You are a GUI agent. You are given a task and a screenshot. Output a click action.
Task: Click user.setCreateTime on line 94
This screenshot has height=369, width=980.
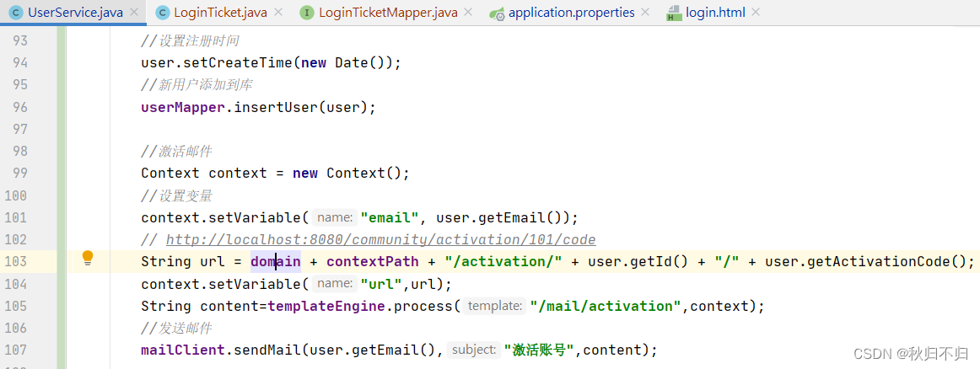[217, 63]
